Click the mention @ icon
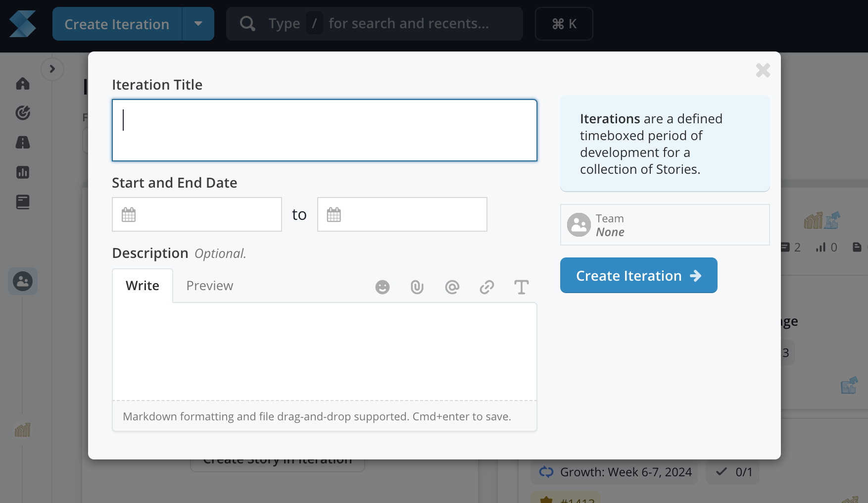 point(452,287)
